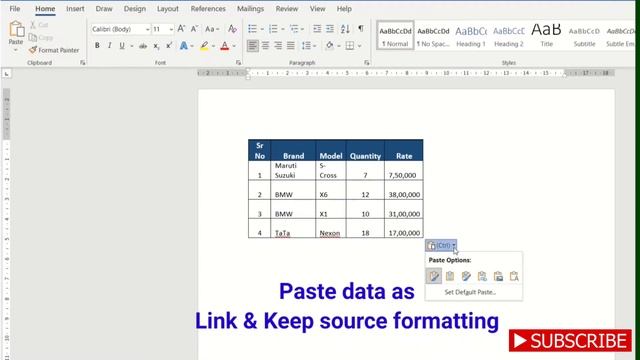Expand the multilevel list dropdown
640x360 pixels.
point(303,29)
